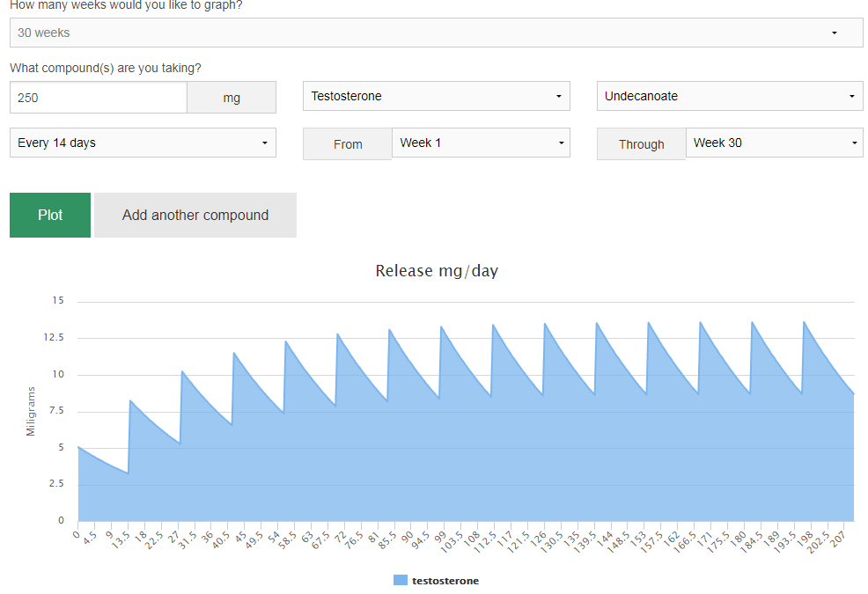The height and width of the screenshot is (594, 868).
Task: Open the Undecanoate ester dropdown
Action: click(729, 96)
